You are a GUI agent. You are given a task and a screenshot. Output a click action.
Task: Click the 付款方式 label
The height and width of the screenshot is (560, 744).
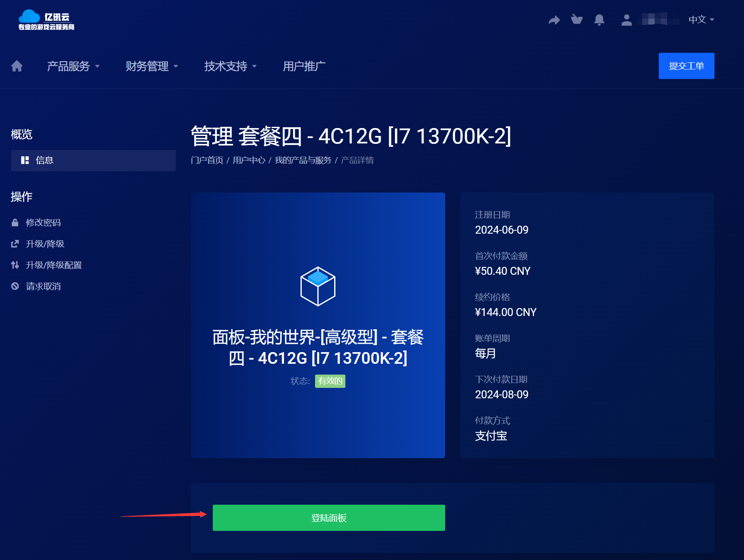[493, 420]
